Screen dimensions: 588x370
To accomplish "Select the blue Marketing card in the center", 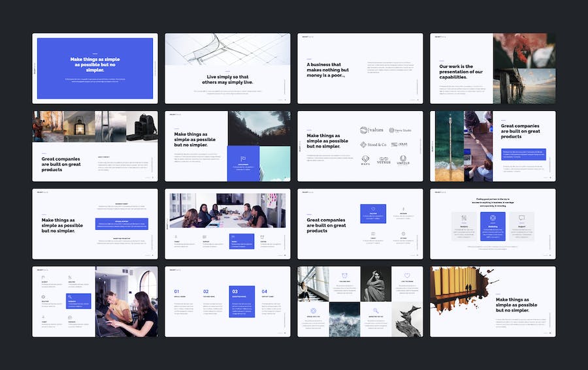I will pyautogui.click(x=493, y=226).
